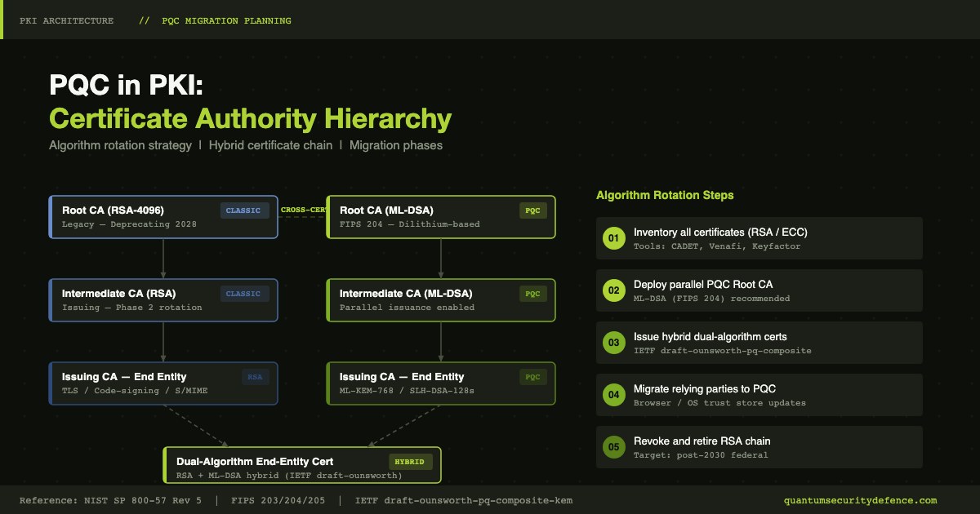The width and height of the screenshot is (980, 514).
Task: Click the 01 step number circle
Action: (613, 238)
